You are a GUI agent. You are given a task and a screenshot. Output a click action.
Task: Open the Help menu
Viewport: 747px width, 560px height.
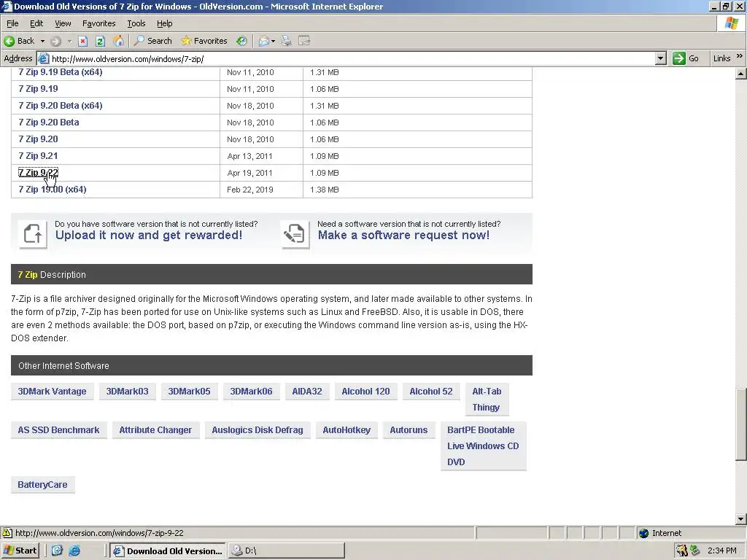164,23
